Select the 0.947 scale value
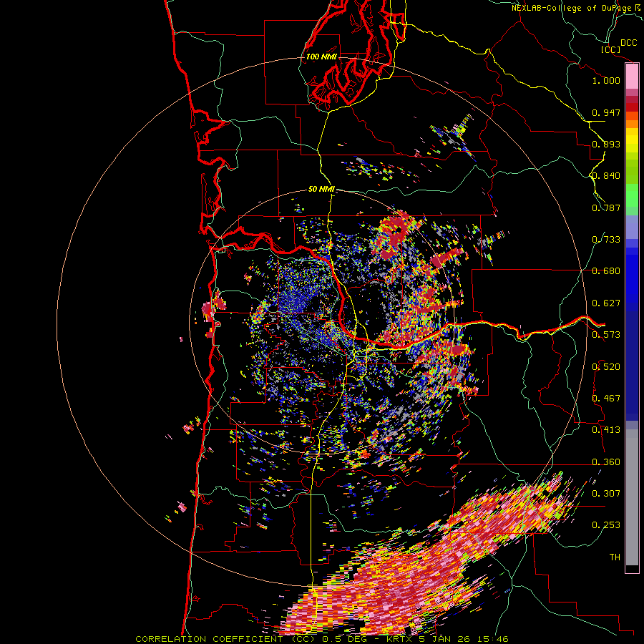The height and width of the screenshot is (644, 644). pos(606,112)
